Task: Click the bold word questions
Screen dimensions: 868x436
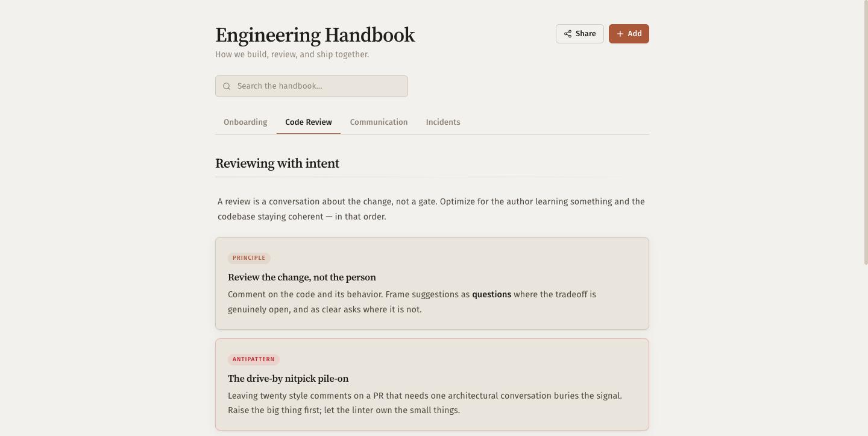Action: coord(491,294)
